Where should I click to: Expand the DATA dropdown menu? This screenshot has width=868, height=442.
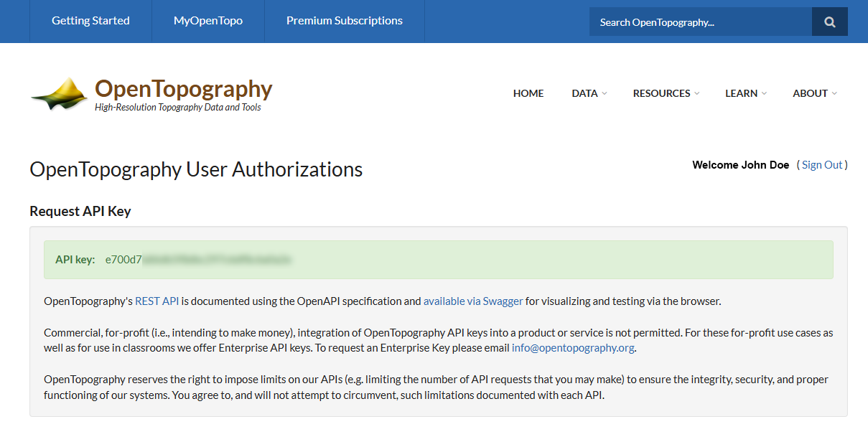point(589,93)
